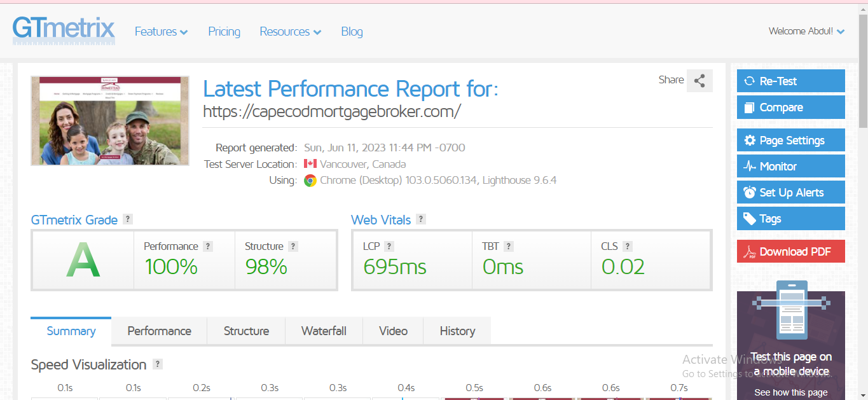The image size is (868, 400).
Task: Open the Welcome Abdul account dropdown
Action: pos(806,31)
